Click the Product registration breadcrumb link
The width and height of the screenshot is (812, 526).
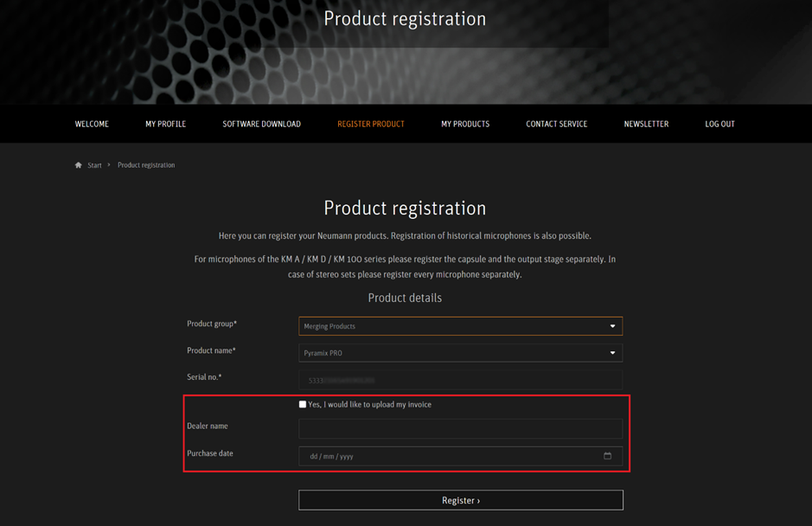(x=146, y=165)
